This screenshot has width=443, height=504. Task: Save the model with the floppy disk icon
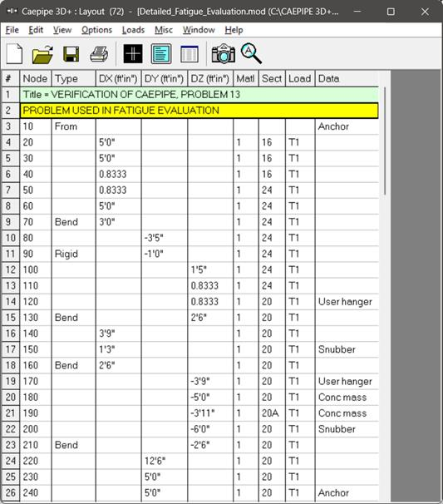click(71, 54)
